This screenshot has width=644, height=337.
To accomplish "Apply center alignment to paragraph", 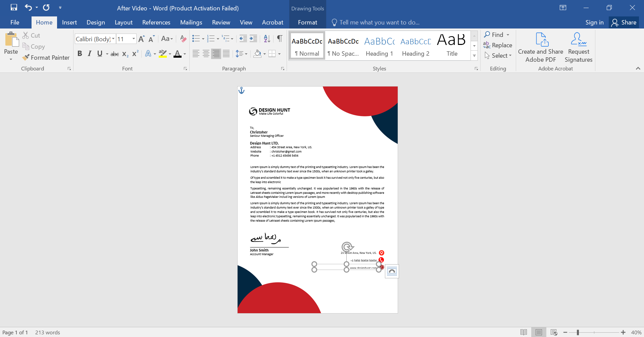I will click(x=206, y=53).
